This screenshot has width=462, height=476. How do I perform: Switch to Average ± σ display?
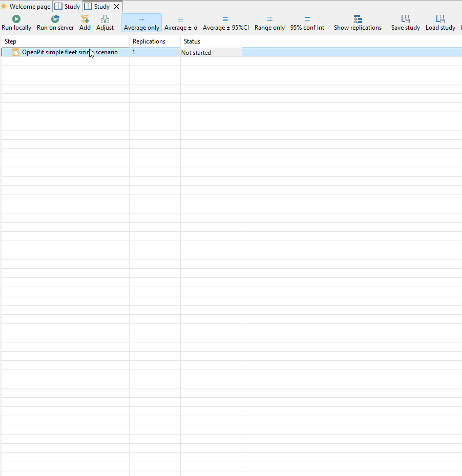click(x=181, y=23)
